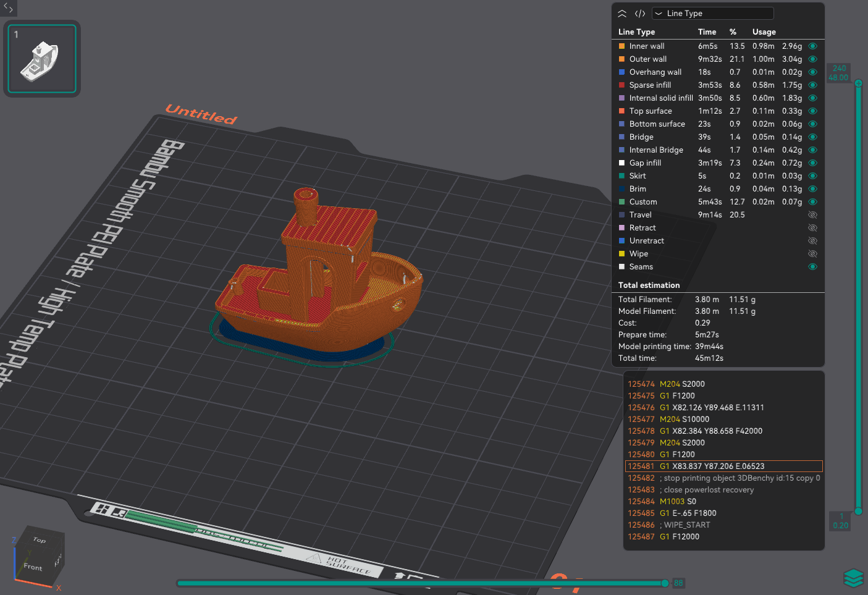Click the Line Type column header
This screenshot has width=868, height=595.
click(636, 32)
